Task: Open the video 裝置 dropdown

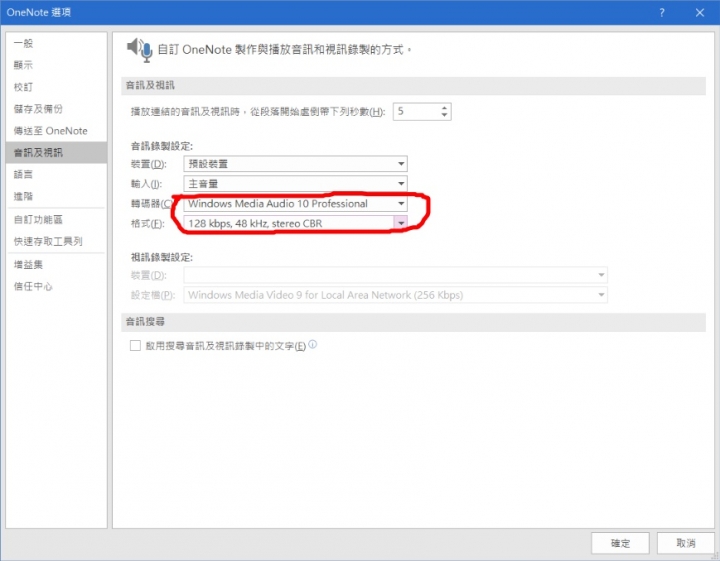Action: click(395, 275)
